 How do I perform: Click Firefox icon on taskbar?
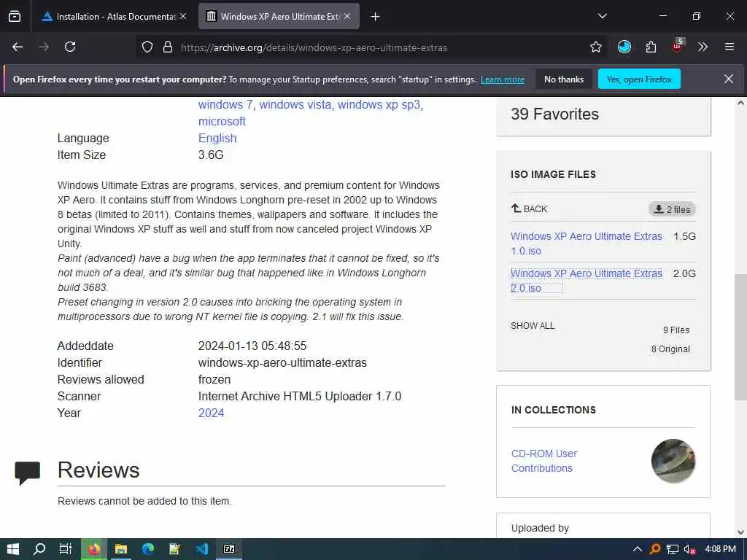click(94, 549)
